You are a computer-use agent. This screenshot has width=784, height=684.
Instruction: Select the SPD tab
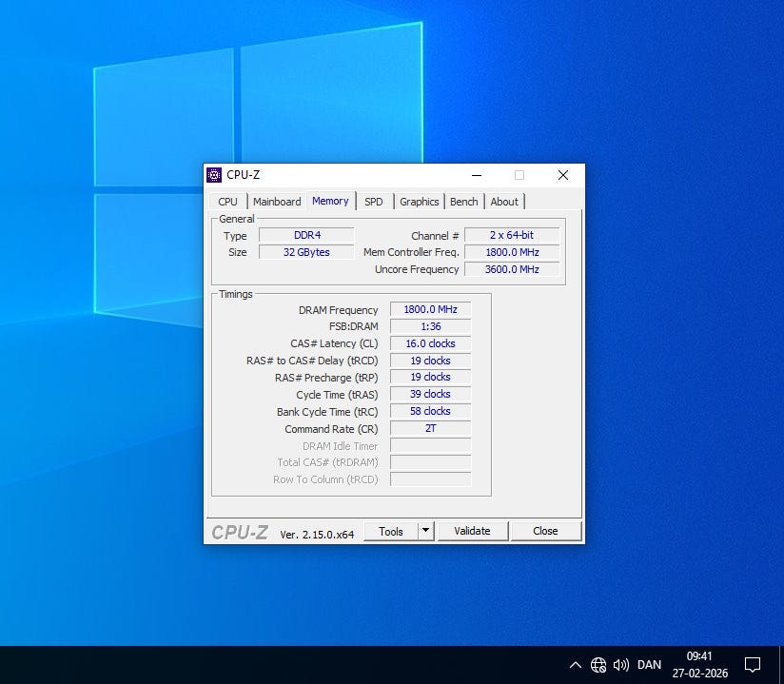pyautogui.click(x=374, y=202)
